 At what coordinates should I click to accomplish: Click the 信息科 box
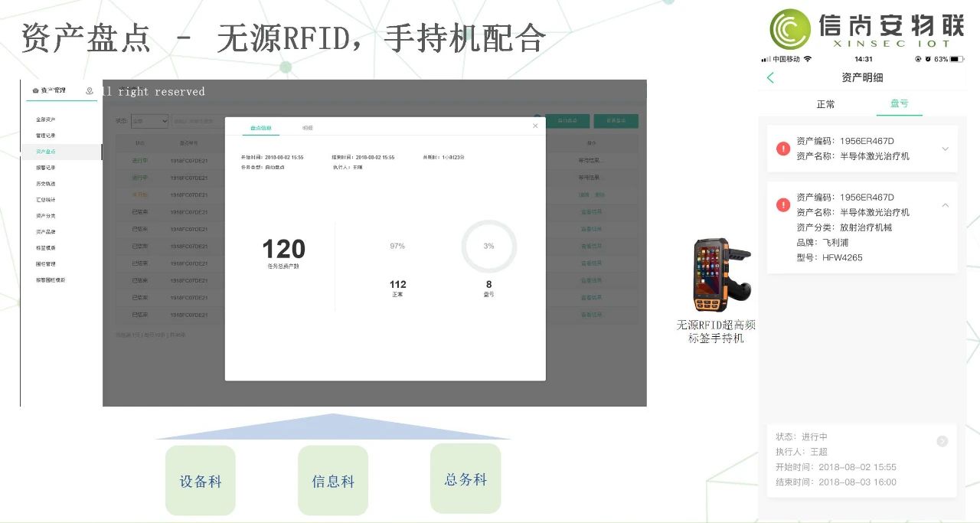(x=333, y=481)
